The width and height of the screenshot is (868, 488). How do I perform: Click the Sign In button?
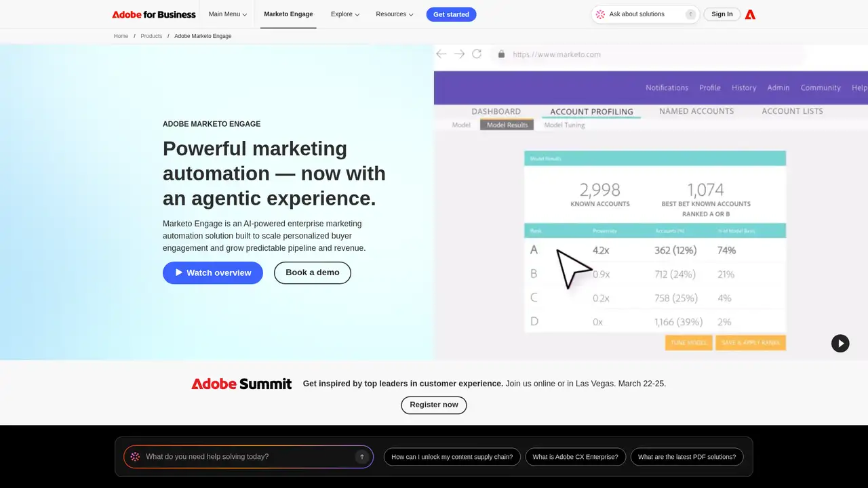pyautogui.click(x=722, y=14)
